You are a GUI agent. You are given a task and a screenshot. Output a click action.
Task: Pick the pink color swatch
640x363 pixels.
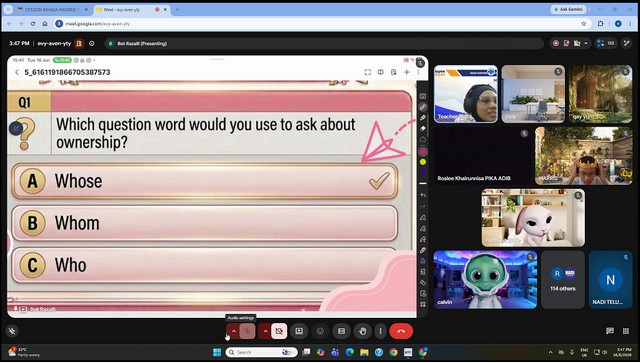click(423, 151)
